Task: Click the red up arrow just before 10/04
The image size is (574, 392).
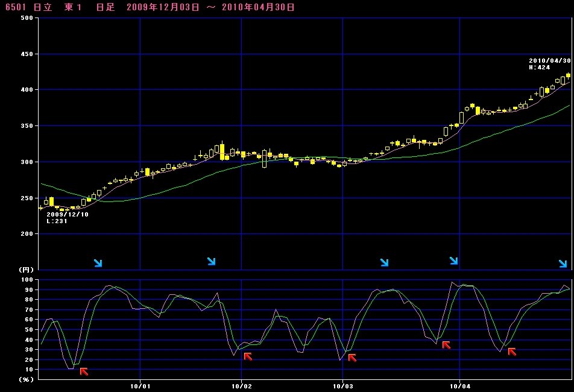Action: coord(446,345)
